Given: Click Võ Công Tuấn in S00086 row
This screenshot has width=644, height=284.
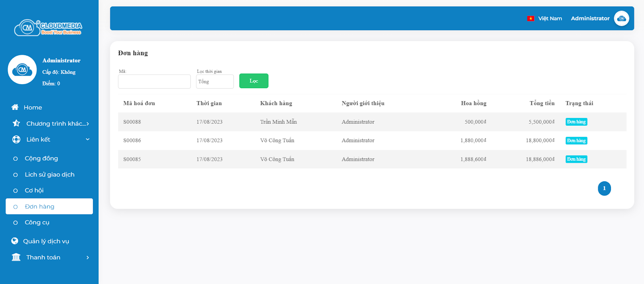Looking at the screenshot, I should click(277, 140).
